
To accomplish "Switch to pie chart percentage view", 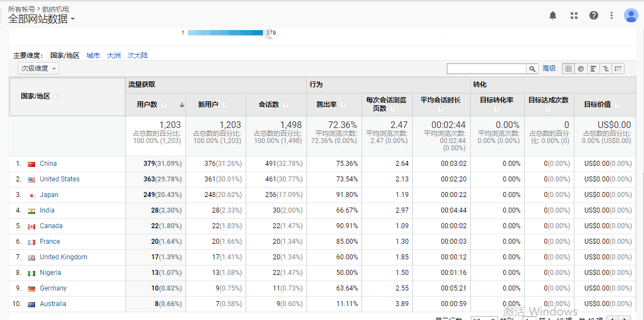I will click(580, 69).
